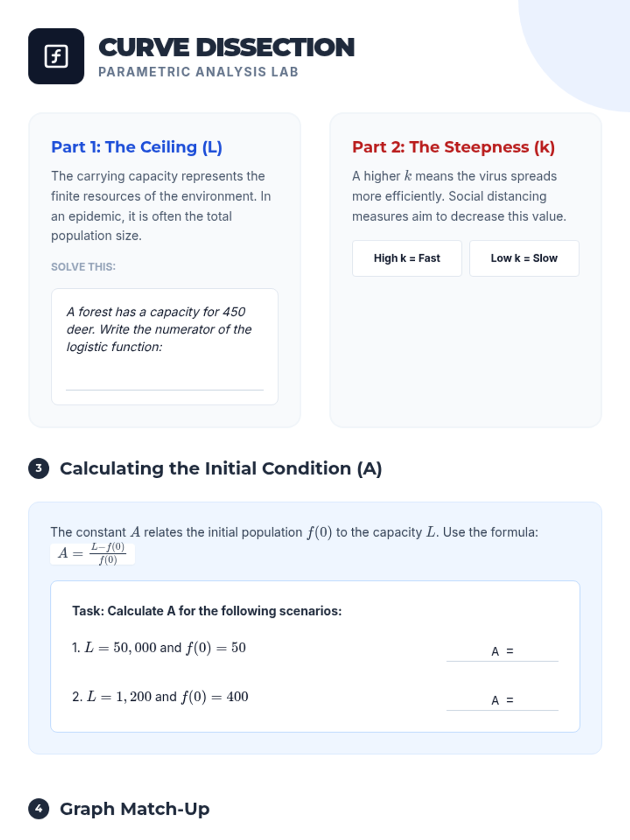The width and height of the screenshot is (630, 840).
Task: Select the High k = Fast box
Action: [x=407, y=258]
